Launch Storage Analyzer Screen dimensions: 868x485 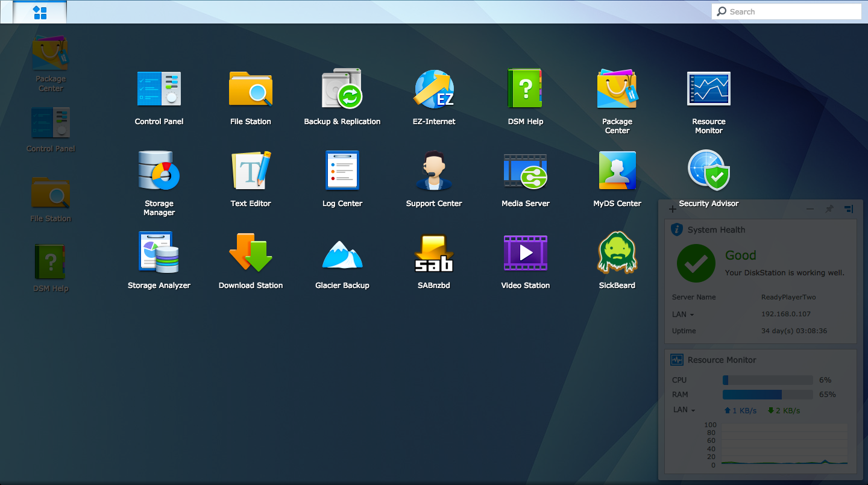159,253
